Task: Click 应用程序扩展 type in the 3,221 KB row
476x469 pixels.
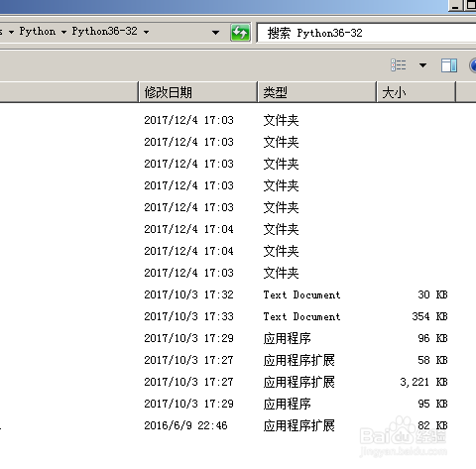Action: click(x=298, y=382)
